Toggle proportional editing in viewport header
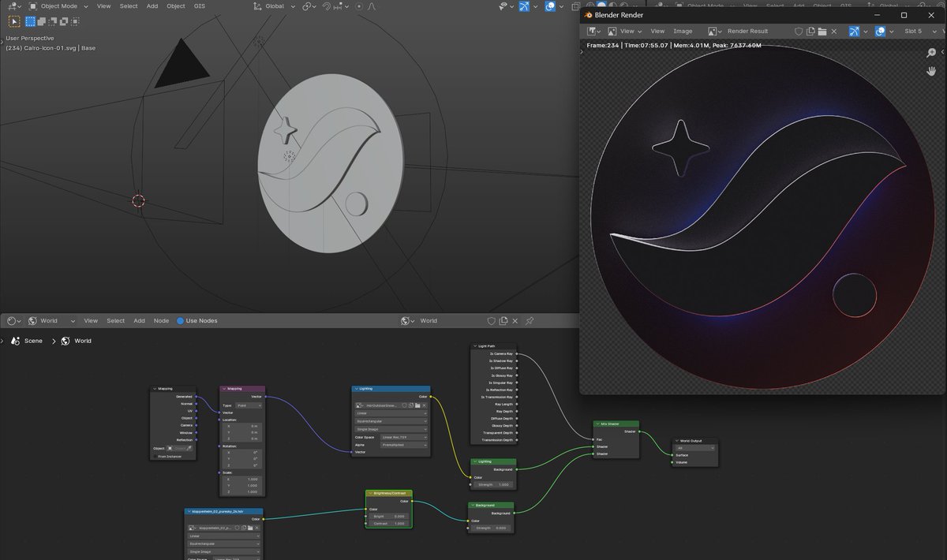947x560 pixels. click(359, 6)
